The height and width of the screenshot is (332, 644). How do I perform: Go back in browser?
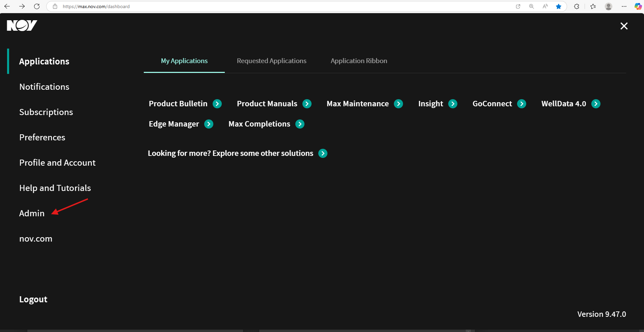coord(7,6)
